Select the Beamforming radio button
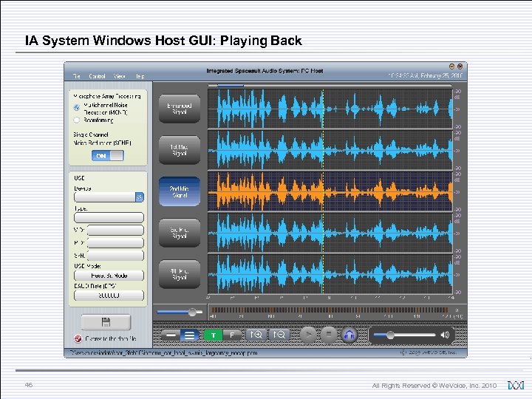Image resolution: width=532 pixels, height=399 pixels. pyautogui.click(x=77, y=120)
